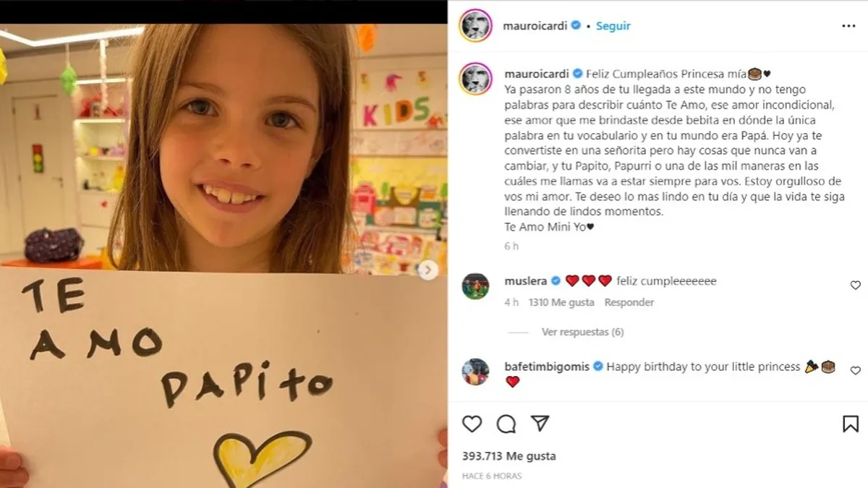
Task: Open the three-dot more options menu
Action: coord(848,25)
